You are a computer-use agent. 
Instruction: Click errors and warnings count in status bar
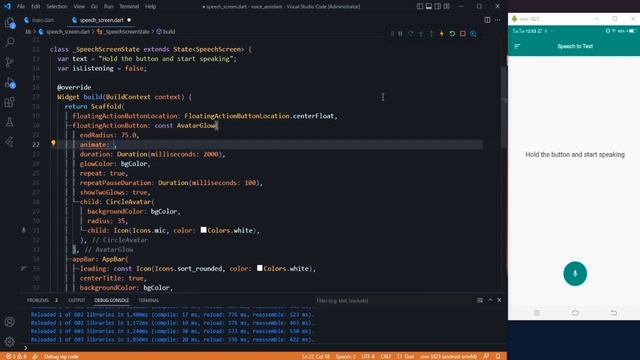[x=16, y=356]
